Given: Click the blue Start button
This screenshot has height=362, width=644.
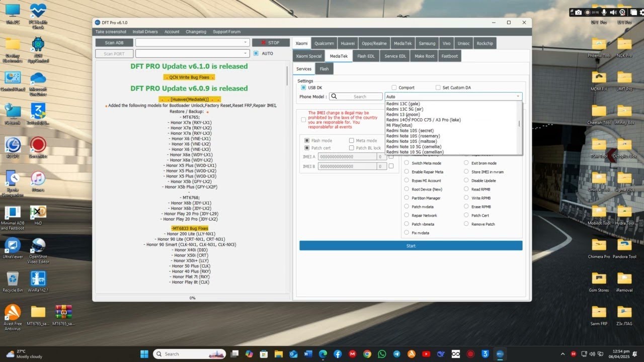Looking at the screenshot, I should [411, 246].
